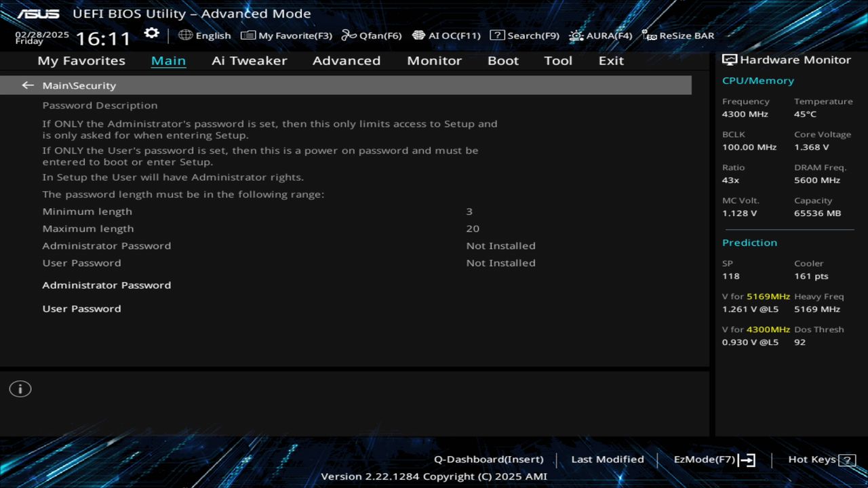Image resolution: width=868 pixels, height=488 pixels.
Task: Click User Password Not Installed status
Action: pyautogui.click(x=500, y=263)
